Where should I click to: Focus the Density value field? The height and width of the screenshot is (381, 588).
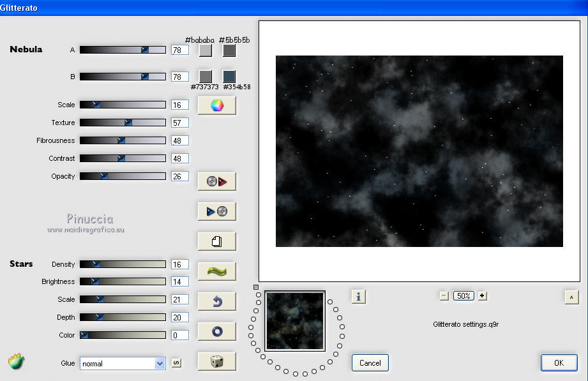[180, 264]
